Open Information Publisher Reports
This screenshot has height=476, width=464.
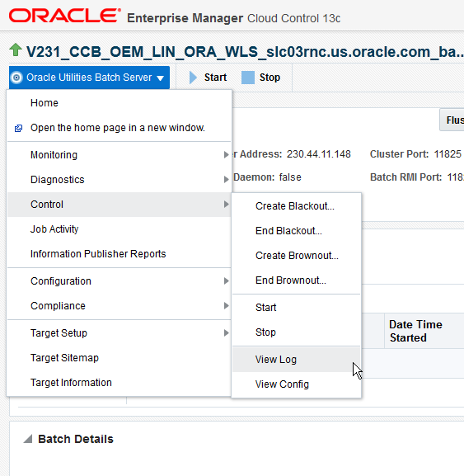[x=120, y=254]
